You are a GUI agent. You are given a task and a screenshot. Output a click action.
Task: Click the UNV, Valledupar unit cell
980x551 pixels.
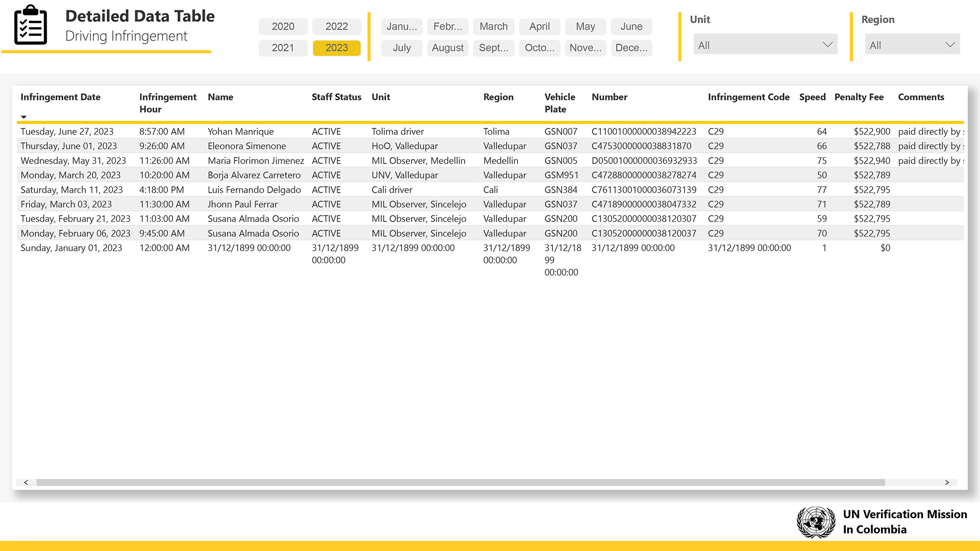point(405,175)
